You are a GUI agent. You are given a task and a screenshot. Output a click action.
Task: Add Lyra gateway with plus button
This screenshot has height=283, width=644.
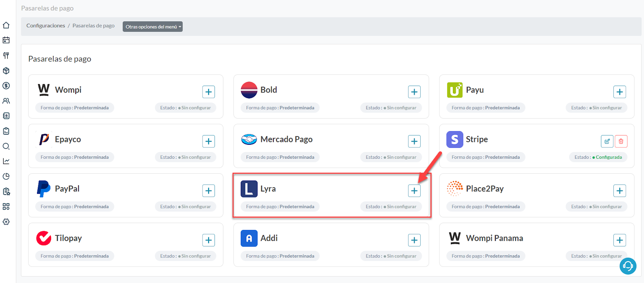tap(414, 191)
